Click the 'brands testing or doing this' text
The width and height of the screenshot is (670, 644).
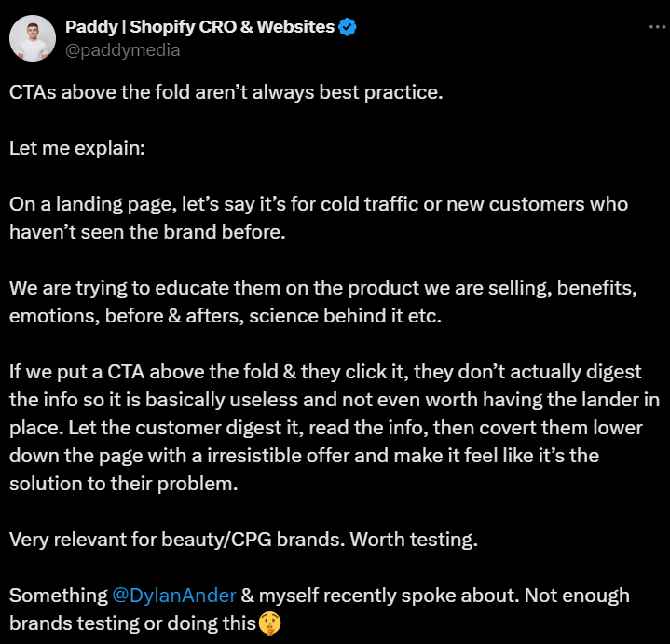[132, 623]
